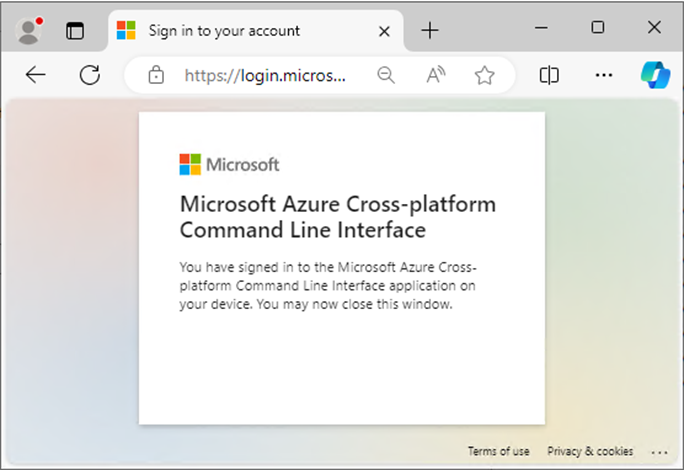Viewport: 684px width, 470px height.
Task: Open split screen view
Action: [549, 75]
